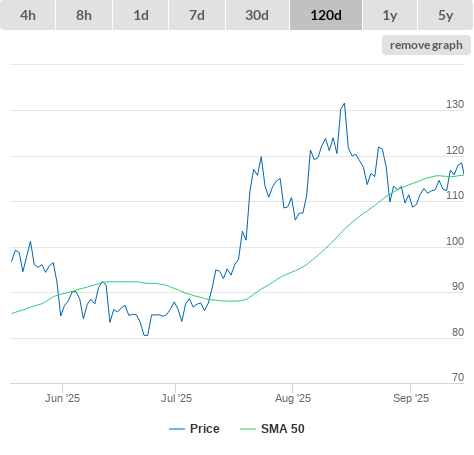Click the lowest price dip near 80
The height and width of the screenshot is (455, 474).
click(146, 335)
